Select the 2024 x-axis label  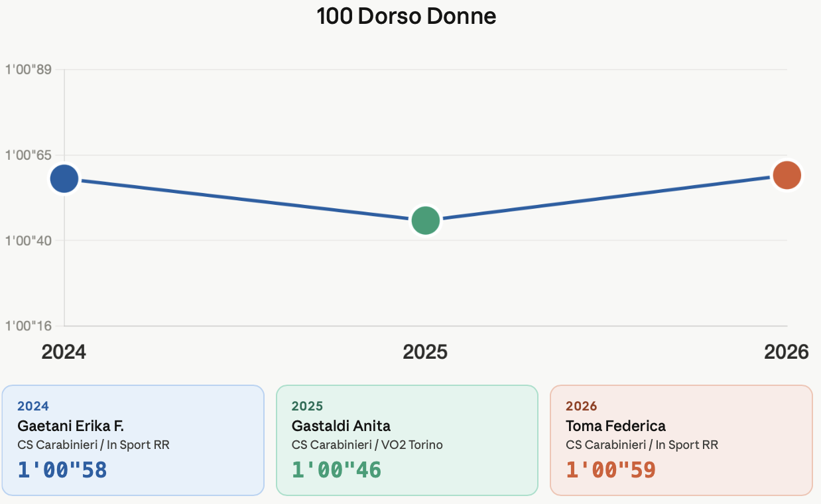pyautogui.click(x=64, y=351)
